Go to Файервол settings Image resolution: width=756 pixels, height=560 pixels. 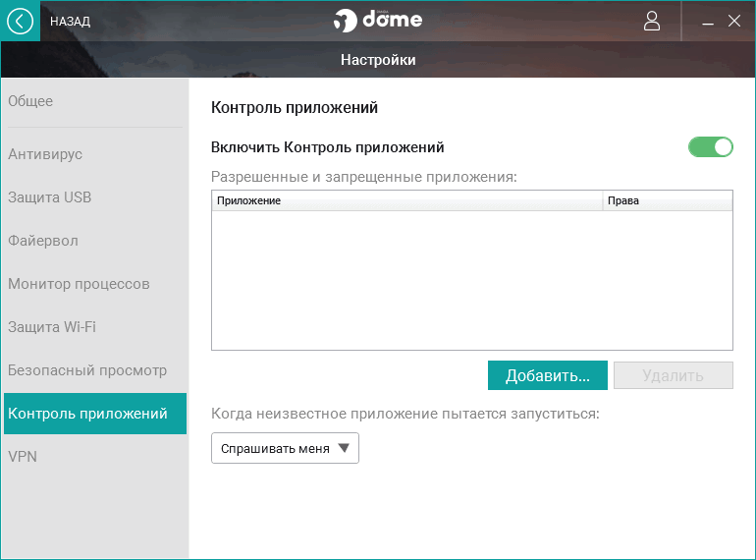click(x=43, y=241)
